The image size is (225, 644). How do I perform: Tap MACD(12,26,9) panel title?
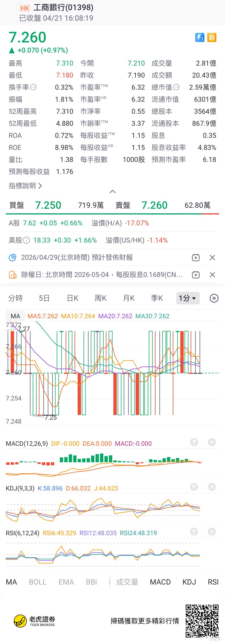tap(27, 443)
